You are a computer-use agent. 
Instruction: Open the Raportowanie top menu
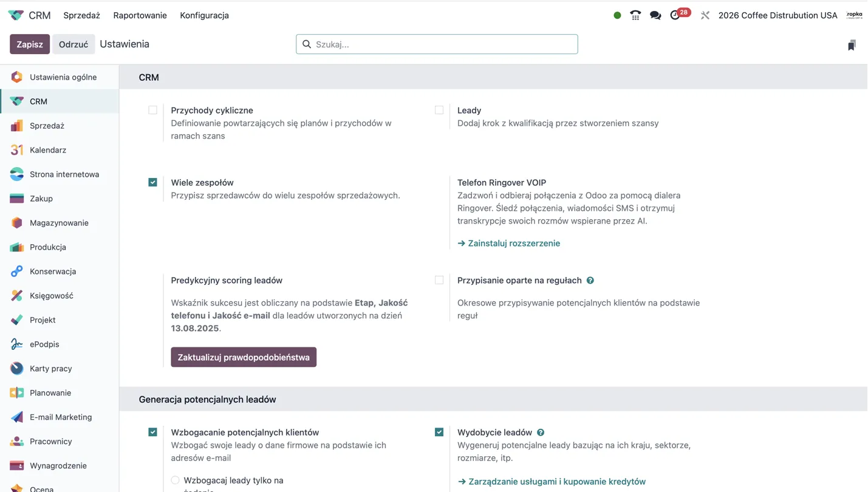point(140,15)
